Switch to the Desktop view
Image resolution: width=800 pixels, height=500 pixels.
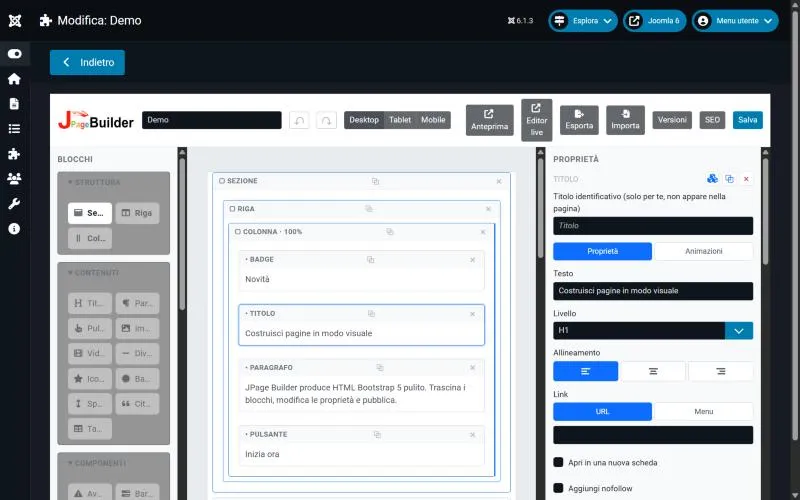[364, 120]
